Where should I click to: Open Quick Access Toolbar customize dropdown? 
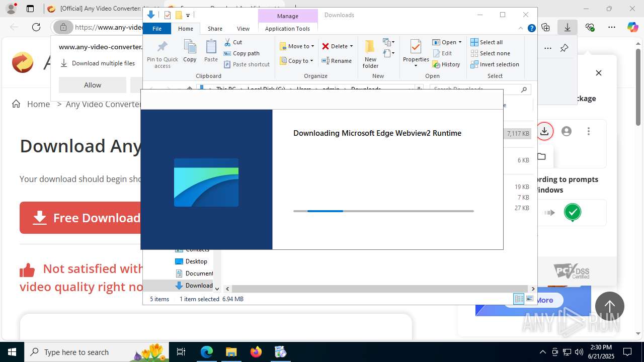pos(188,15)
